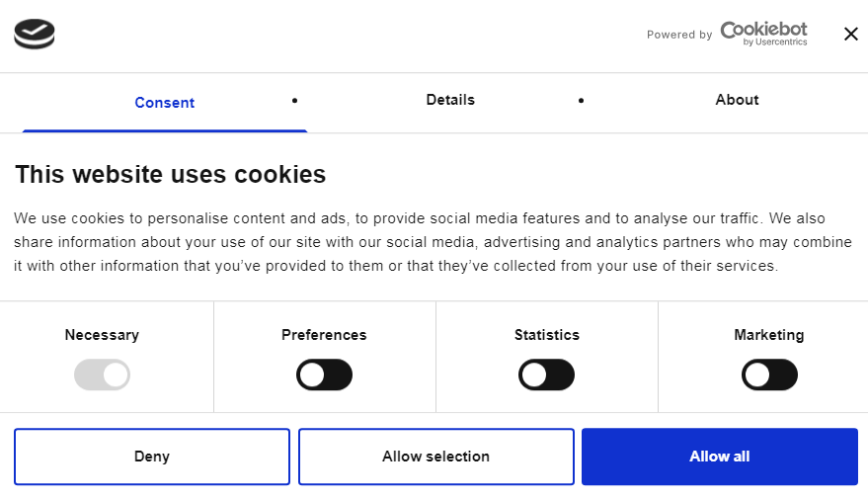Enable the Statistics cookies switch
Image resolution: width=868 pixels, height=500 pixels.
(x=546, y=375)
